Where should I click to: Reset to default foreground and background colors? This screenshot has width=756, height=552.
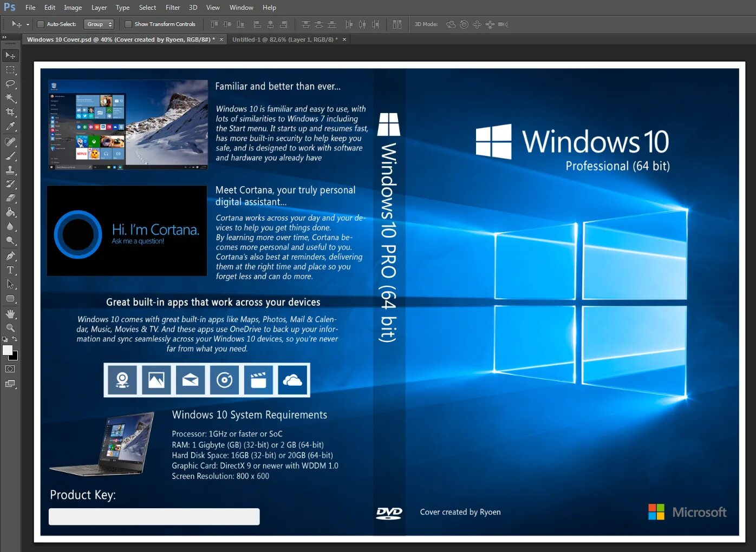pos(5,339)
